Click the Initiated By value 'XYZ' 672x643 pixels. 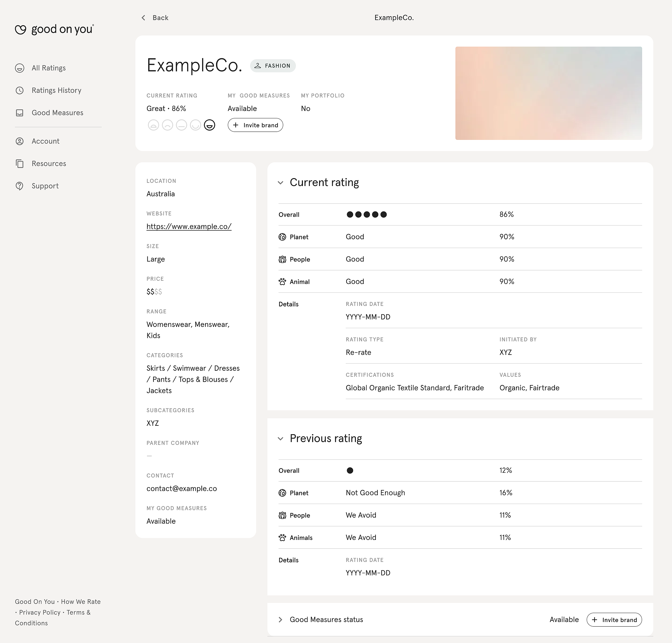[x=506, y=353]
